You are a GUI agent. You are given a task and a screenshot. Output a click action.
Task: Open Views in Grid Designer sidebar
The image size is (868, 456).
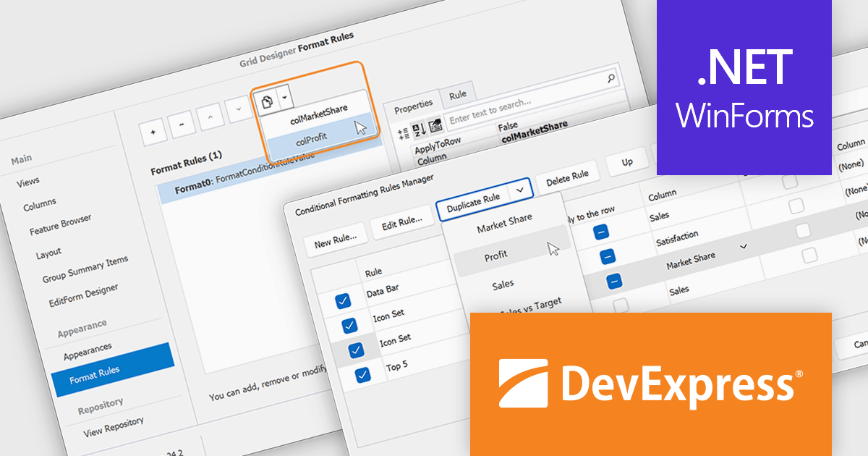28,182
